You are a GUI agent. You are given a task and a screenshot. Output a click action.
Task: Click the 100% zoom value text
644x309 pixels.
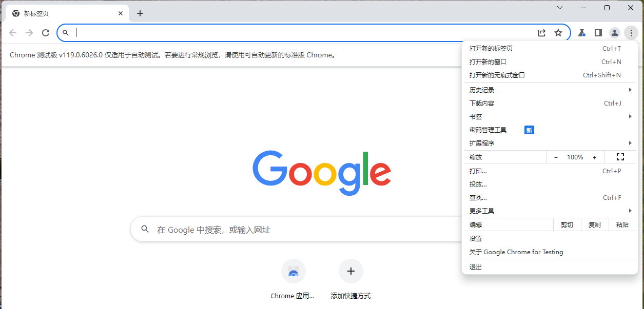575,157
